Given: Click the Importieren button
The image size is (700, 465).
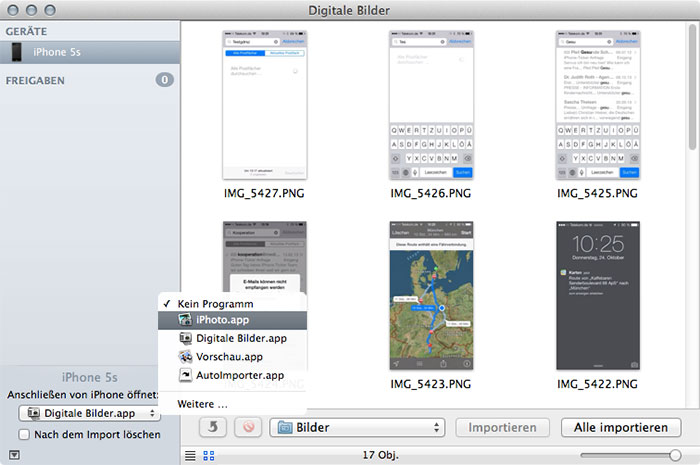Looking at the screenshot, I should coord(502,428).
